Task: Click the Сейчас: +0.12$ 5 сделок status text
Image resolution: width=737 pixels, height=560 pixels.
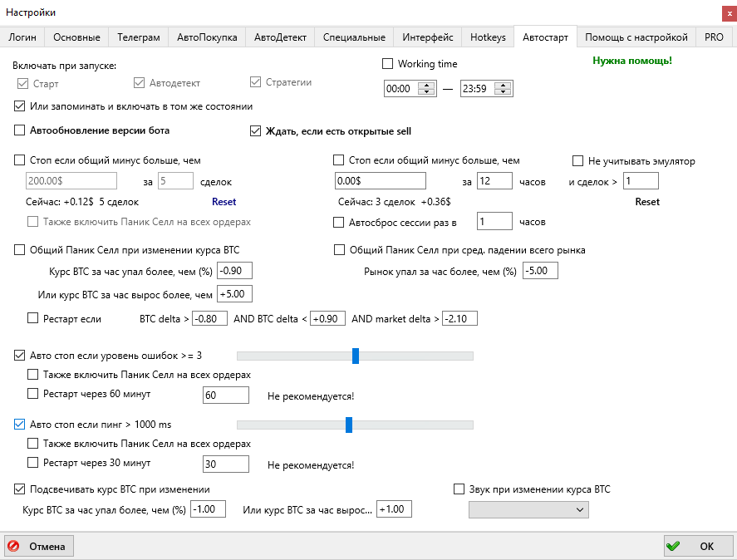Action: click(82, 202)
